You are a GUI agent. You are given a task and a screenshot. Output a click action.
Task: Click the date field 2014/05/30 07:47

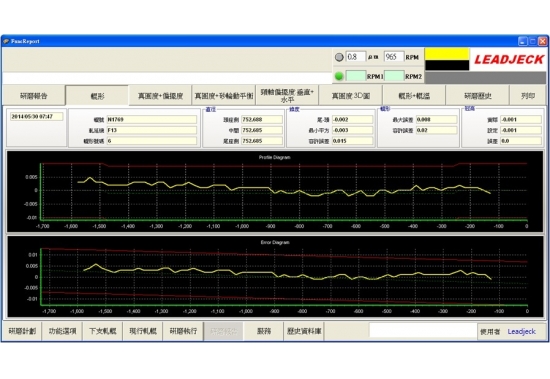point(36,117)
